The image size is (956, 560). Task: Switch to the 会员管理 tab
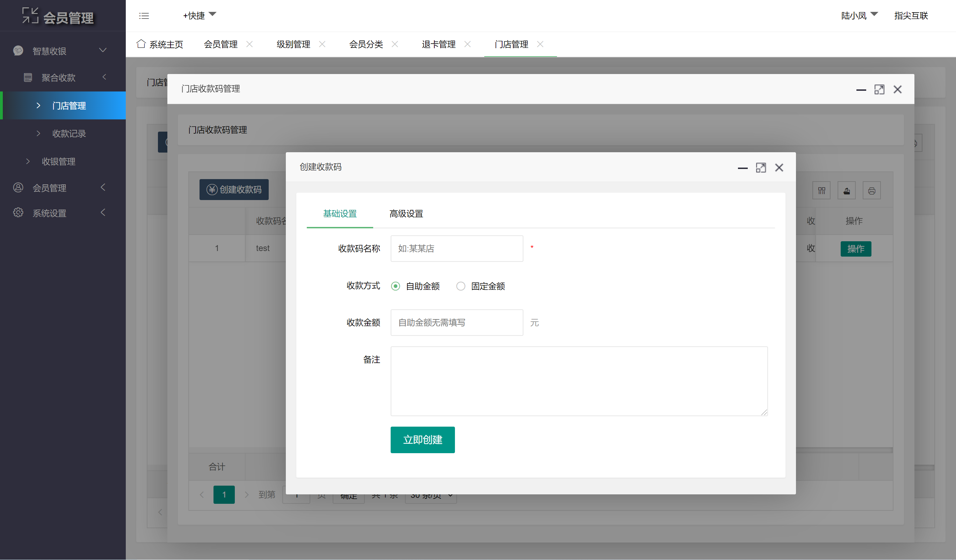tap(220, 44)
